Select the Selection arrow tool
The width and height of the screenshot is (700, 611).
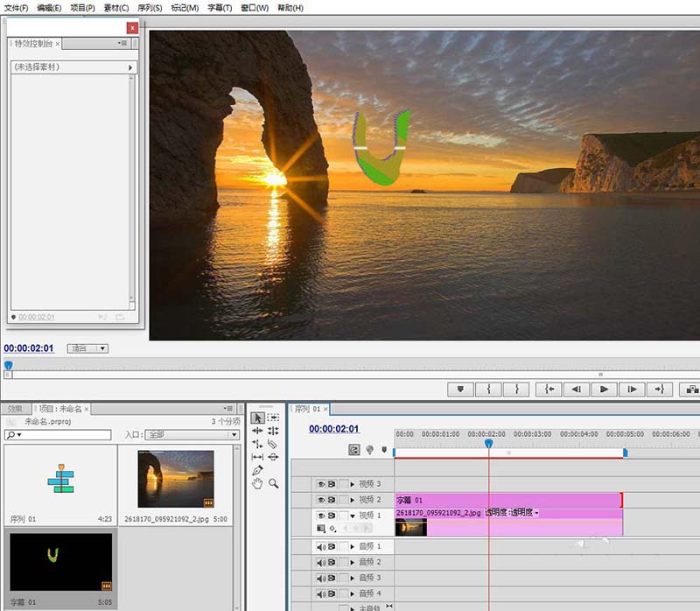pos(258,418)
